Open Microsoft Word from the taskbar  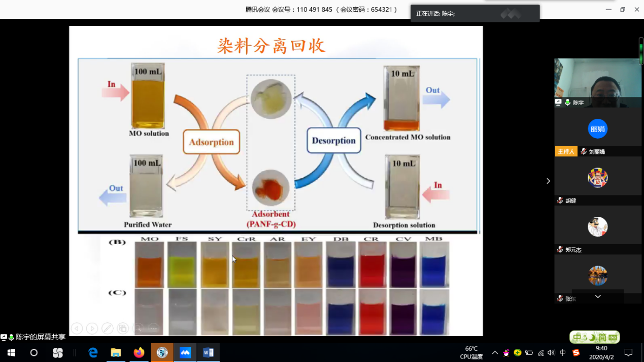(x=208, y=352)
